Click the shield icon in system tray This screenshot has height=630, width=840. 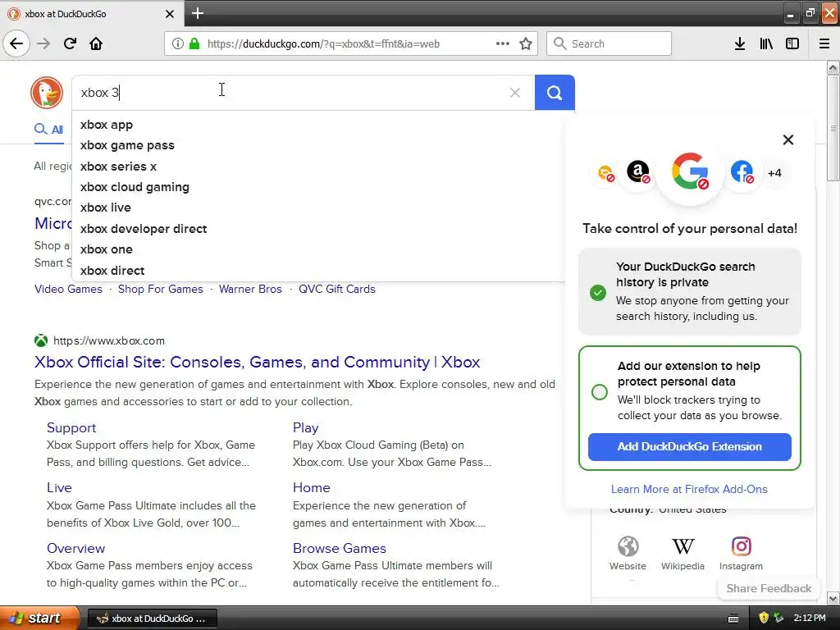tap(764, 618)
